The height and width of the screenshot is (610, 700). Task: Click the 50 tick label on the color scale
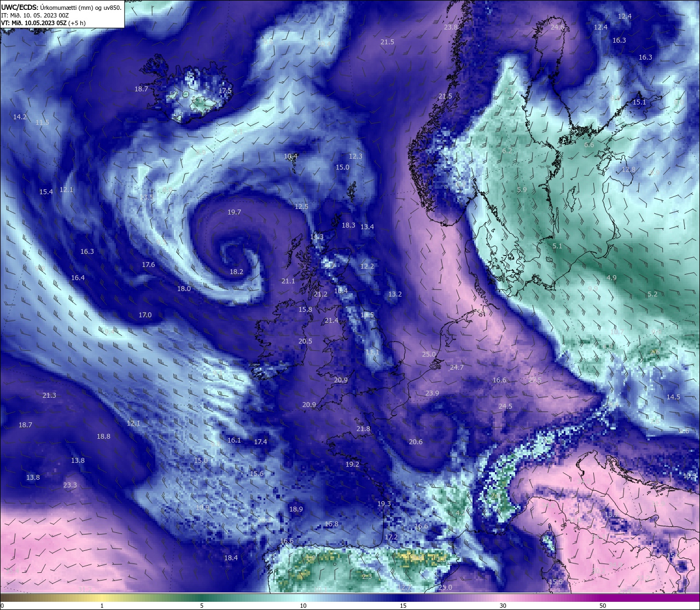pyautogui.click(x=603, y=606)
